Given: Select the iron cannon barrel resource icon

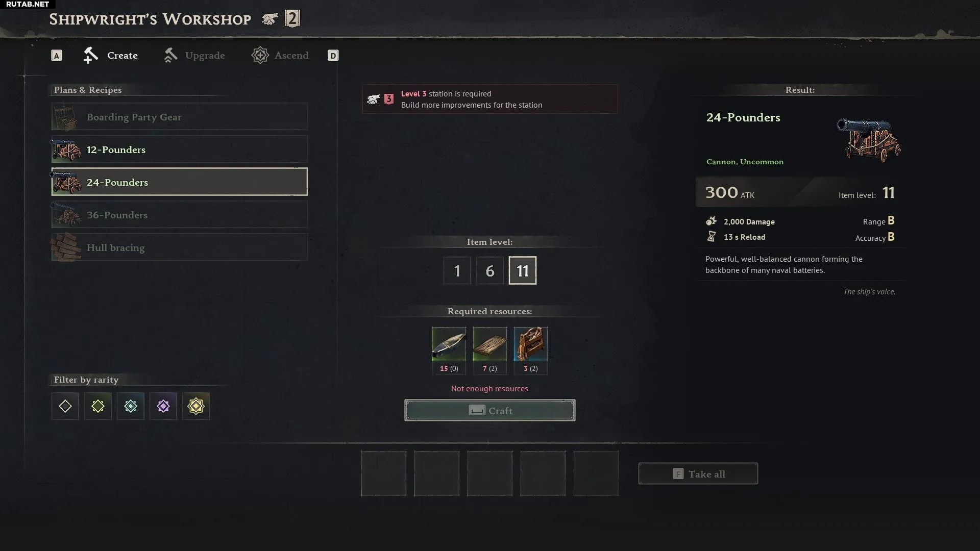Looking at the screenshot, I should 449,344.
